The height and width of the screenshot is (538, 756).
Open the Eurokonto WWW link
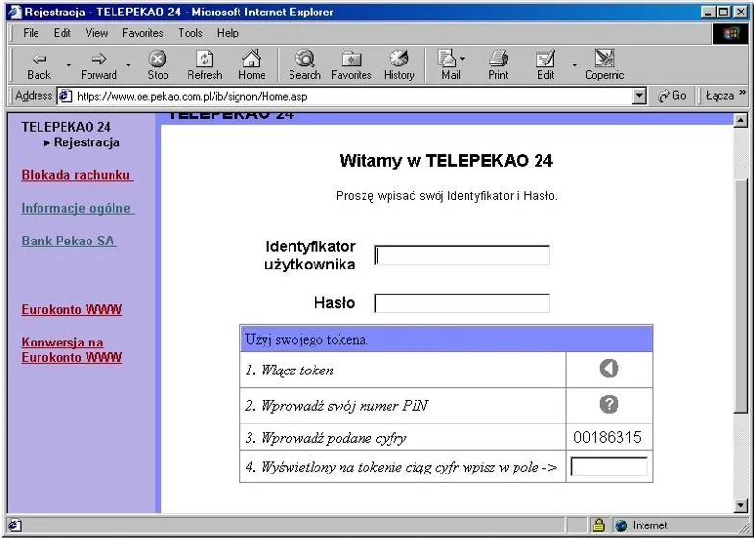(72, 309)
